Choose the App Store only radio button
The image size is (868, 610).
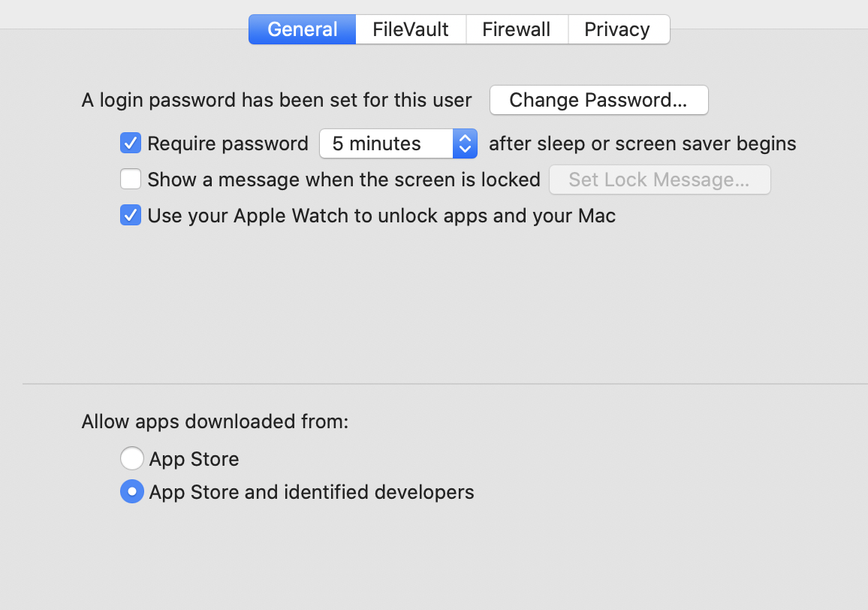coord(131,458)
